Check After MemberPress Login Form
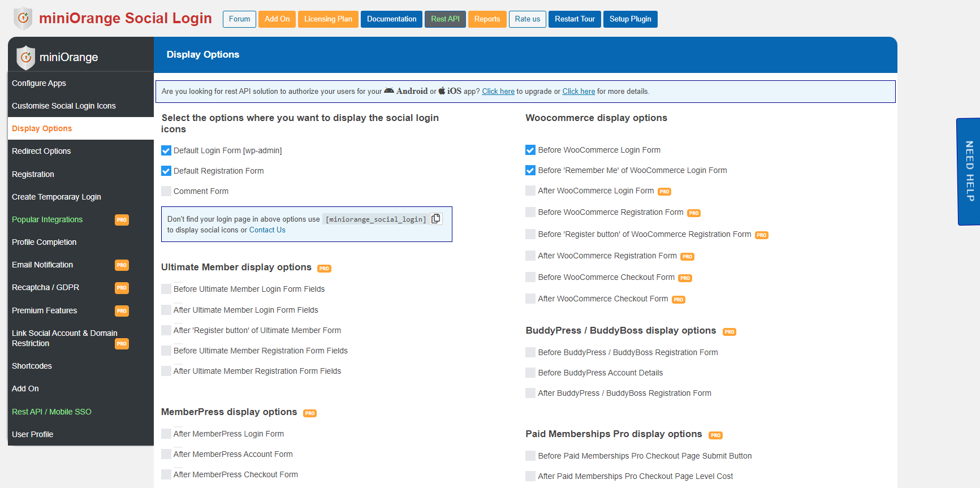This screenshot has height=488, width=980. [166, 434]
